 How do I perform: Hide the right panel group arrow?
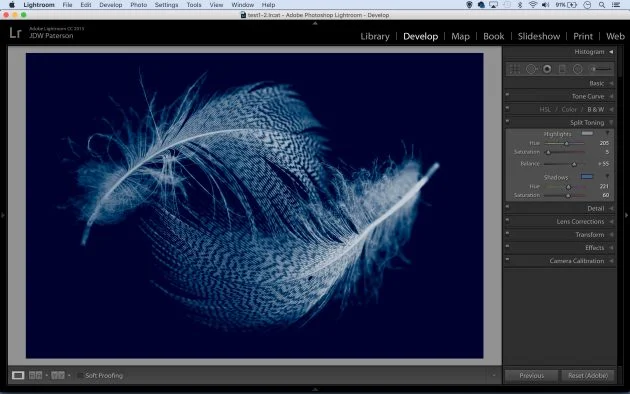pyautogui.click(x=626, y=215)
